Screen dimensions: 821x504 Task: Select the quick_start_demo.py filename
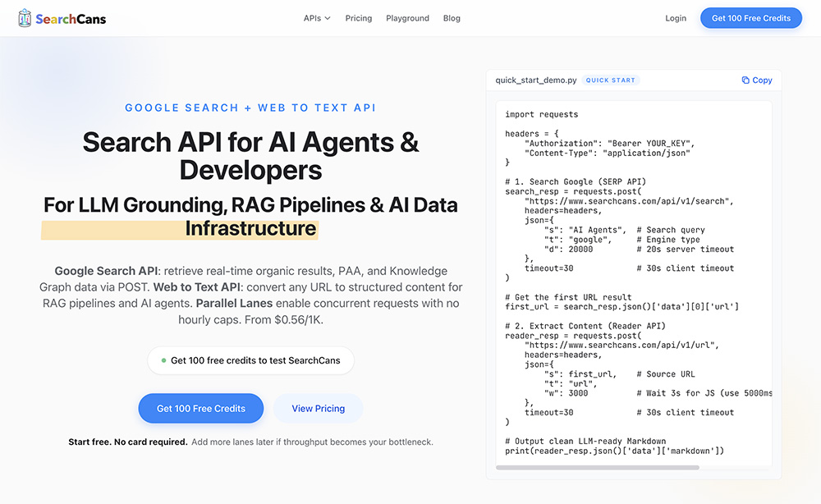535,80
